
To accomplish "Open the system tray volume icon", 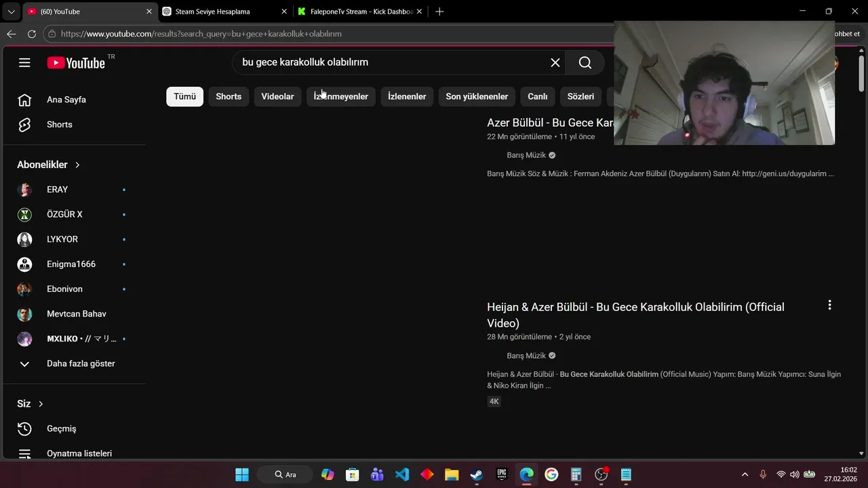I will point(794,474).
